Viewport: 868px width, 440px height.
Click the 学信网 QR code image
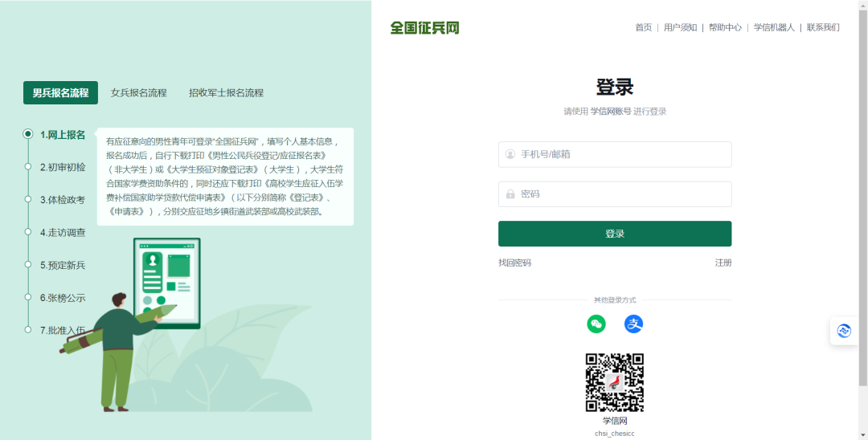(x=614, y=382)
